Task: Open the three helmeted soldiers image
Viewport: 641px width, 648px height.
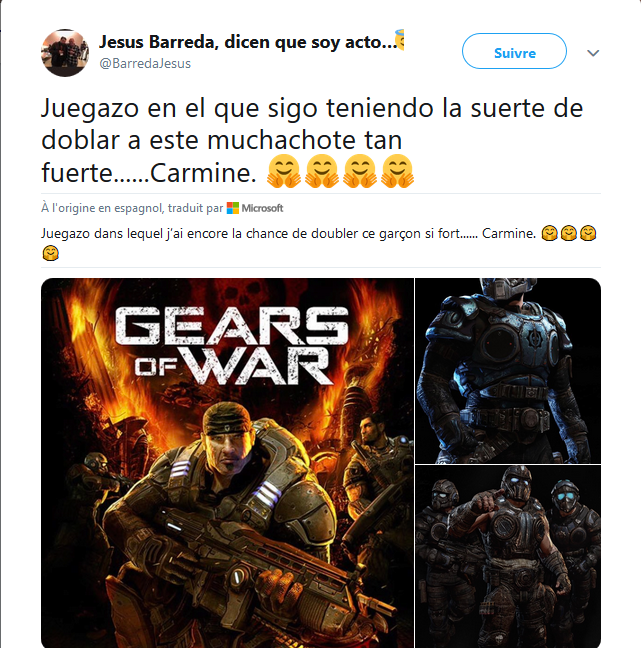Action: coord(508,556)
